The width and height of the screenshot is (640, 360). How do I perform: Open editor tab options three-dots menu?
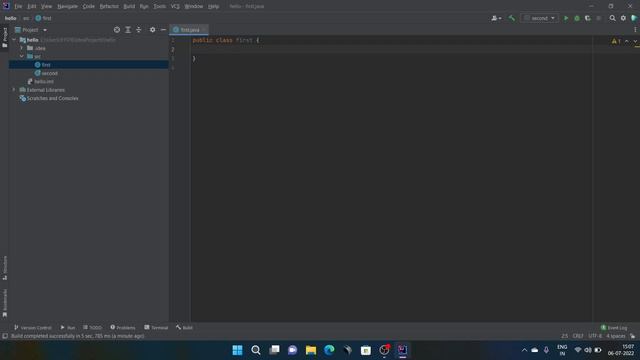[635, 30]
